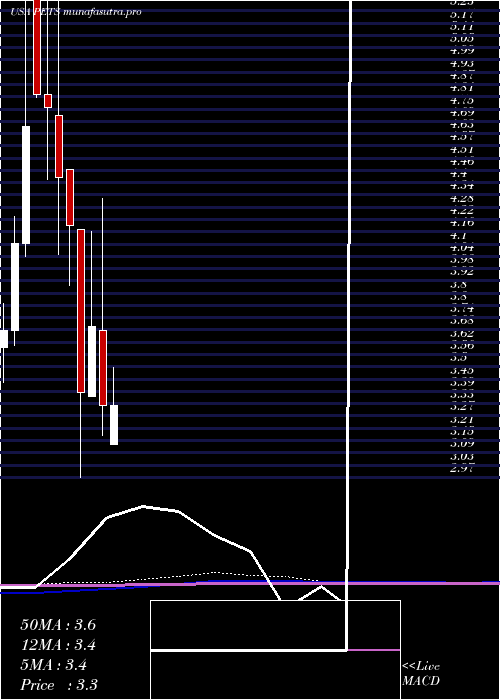
Task: Click the last white candle near 3.15
Action: [114, 425]
